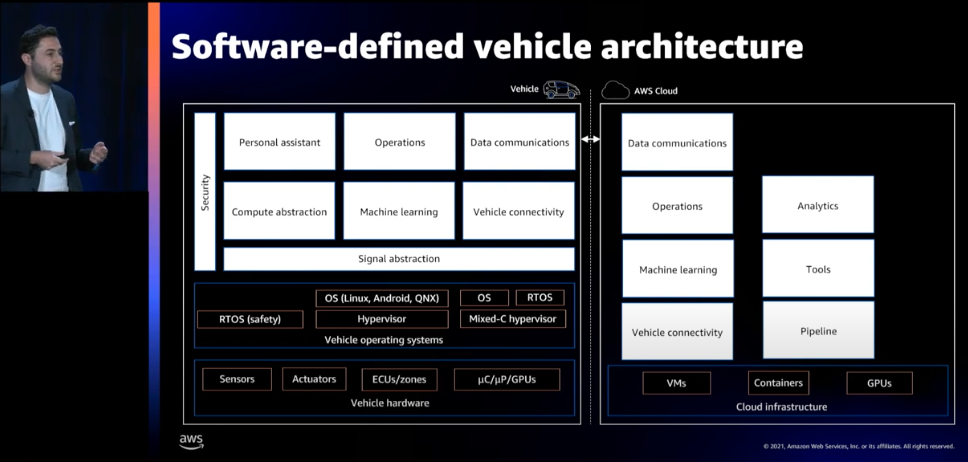Viewport: 968px width, 462px height.
Task: Select the RTOS (safety) box
Action: click(x=250, y=319)
